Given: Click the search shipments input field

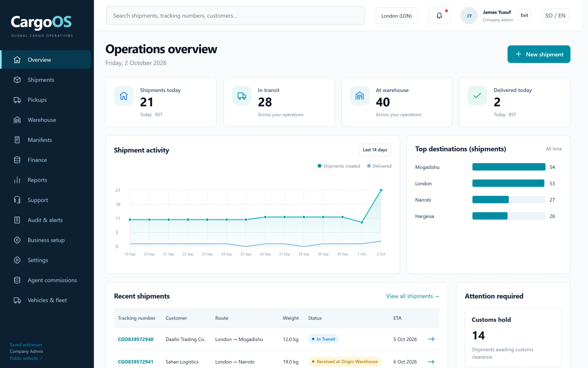Looking at the screenshot, I should click(x=235, y=15).
